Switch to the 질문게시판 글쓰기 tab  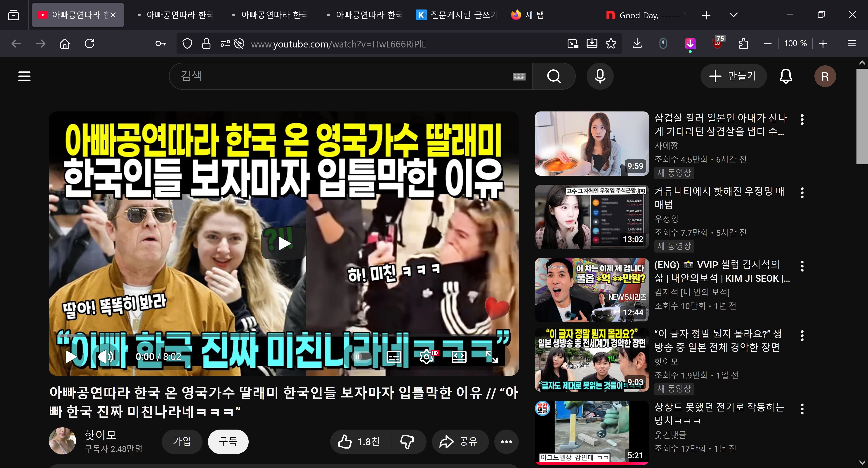click(x=455, y=15)
